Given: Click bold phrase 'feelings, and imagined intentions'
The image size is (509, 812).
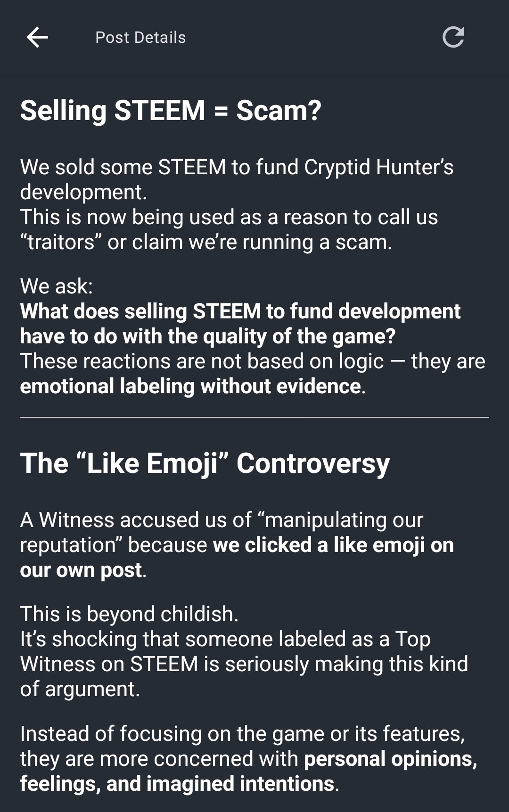Looking at the screenshot, I should pyautogui.click(x=177, y=784).
